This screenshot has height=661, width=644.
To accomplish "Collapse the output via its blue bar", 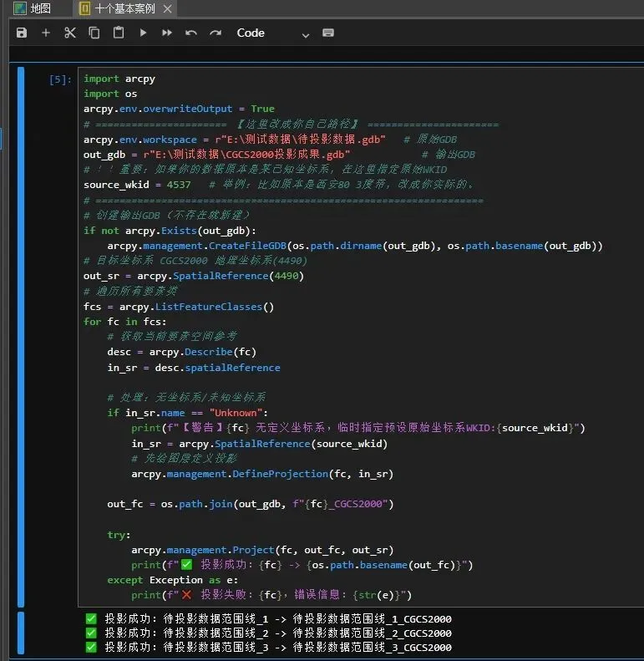I will pyautogui.click(x=21, y=633).
